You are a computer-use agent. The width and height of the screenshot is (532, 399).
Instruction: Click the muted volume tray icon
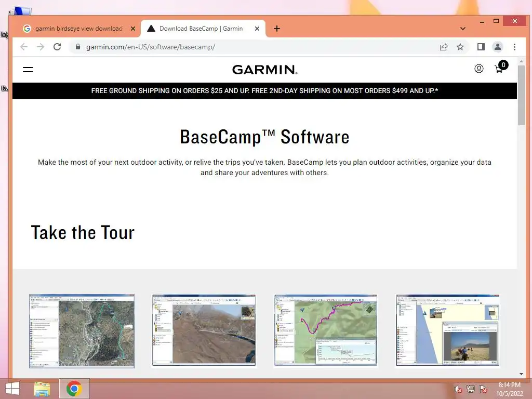tap(458, 389)
